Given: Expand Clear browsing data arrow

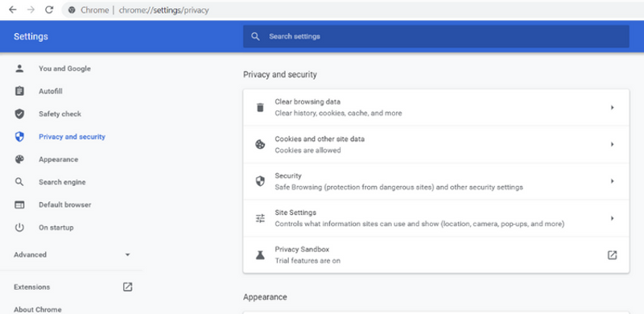Looking at the screenshot, I should (x=612, y=107).
